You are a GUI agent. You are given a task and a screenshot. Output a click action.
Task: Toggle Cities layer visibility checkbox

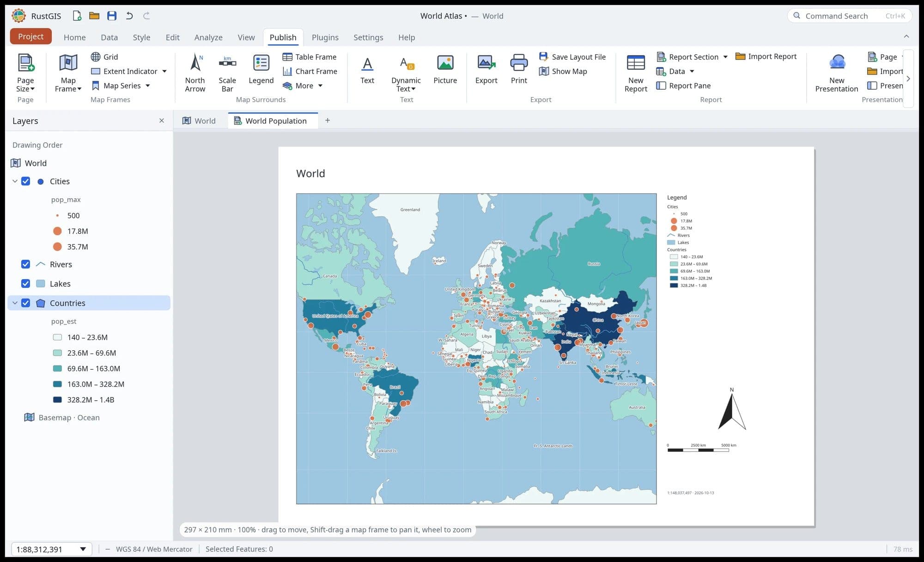[26, 181]
